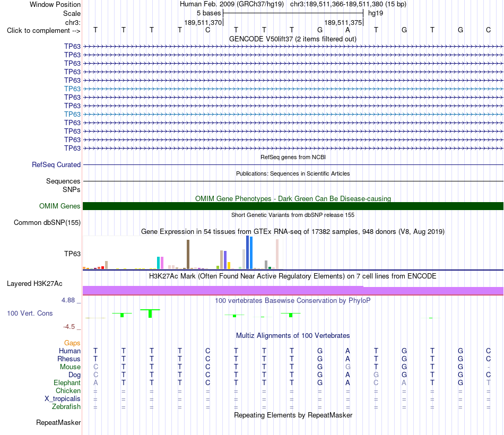
Task: Click the 'Layered H3K27Ac' side label
Action: [34, 284]
